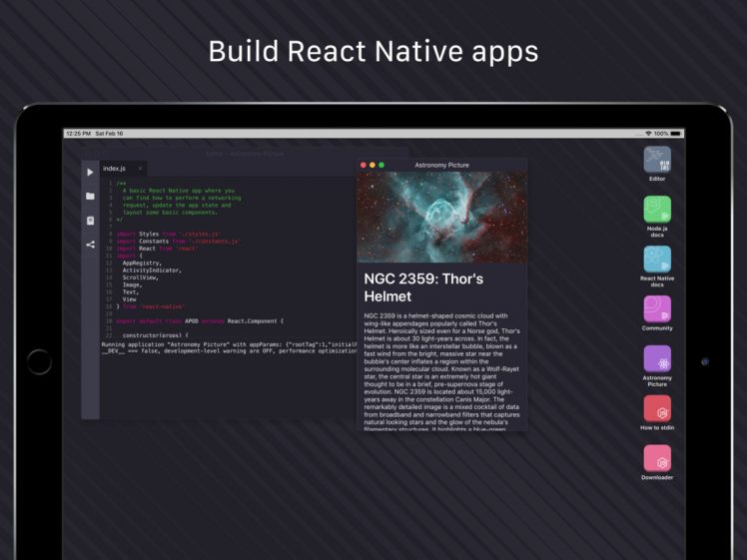Click the Astronomy Picture window title bar

tap(441, 165)
